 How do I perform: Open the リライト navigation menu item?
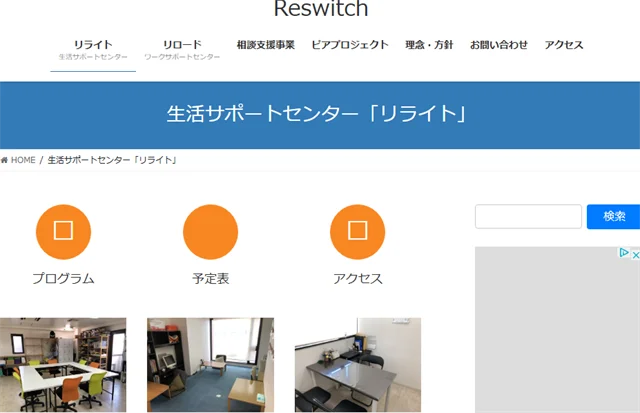(93, 46)
